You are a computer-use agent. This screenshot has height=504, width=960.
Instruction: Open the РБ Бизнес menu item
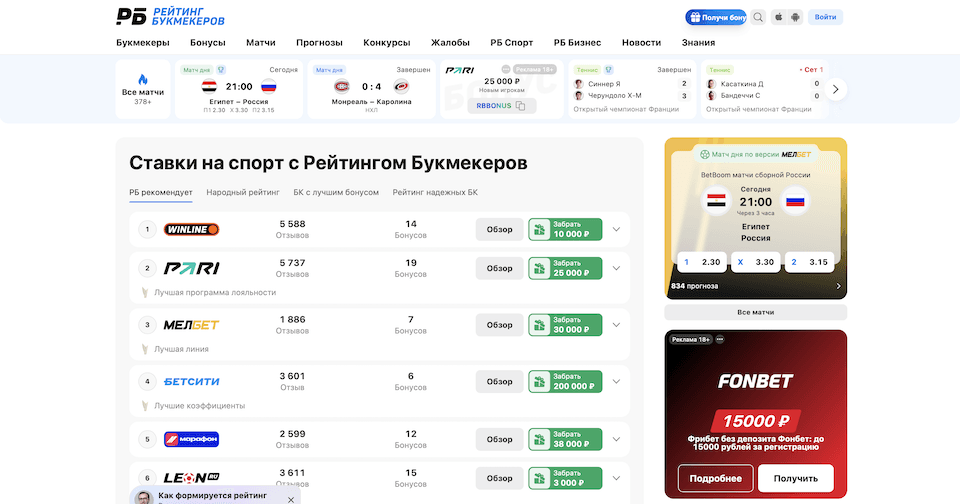577,43
